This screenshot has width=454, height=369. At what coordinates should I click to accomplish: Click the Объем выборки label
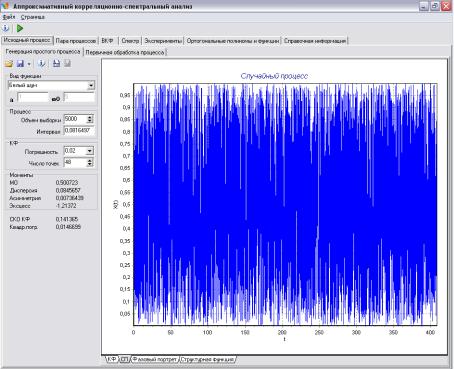click(41, 120)
